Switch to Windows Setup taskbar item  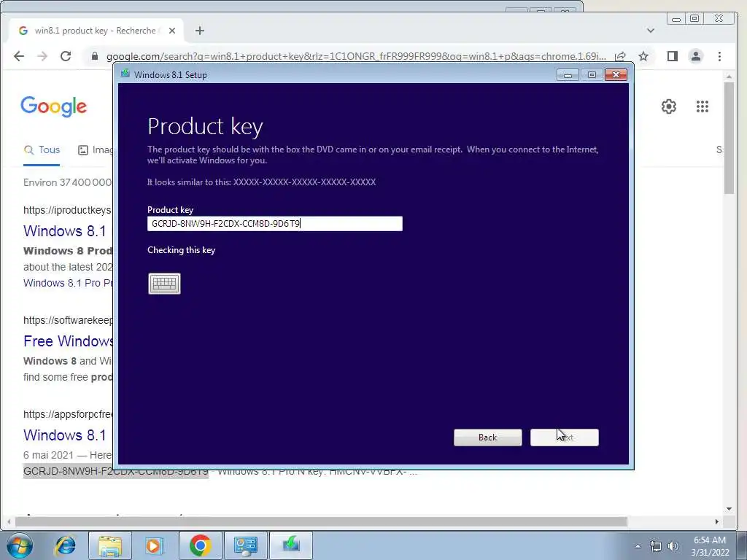click(290, 545)
